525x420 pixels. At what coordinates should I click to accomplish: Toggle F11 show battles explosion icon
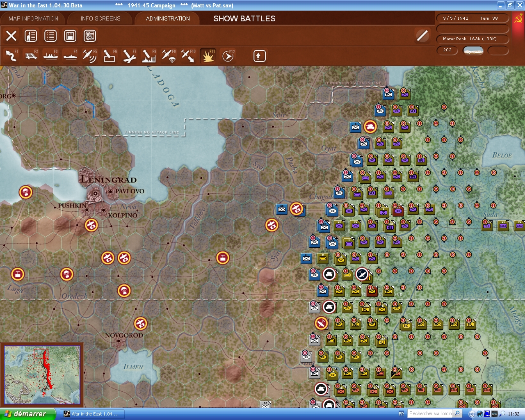click(x=208, y=56)
